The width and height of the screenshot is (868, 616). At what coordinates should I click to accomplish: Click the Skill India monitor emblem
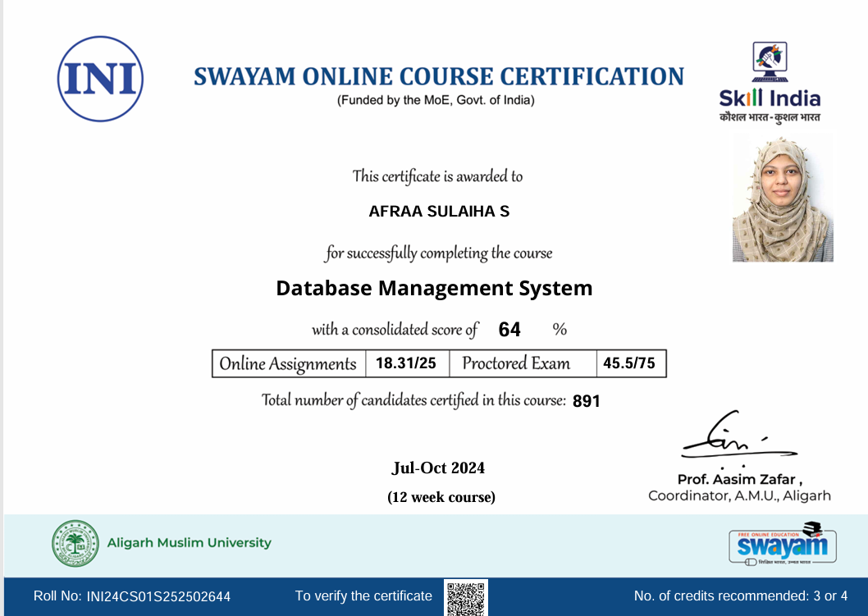coord(770,62)
